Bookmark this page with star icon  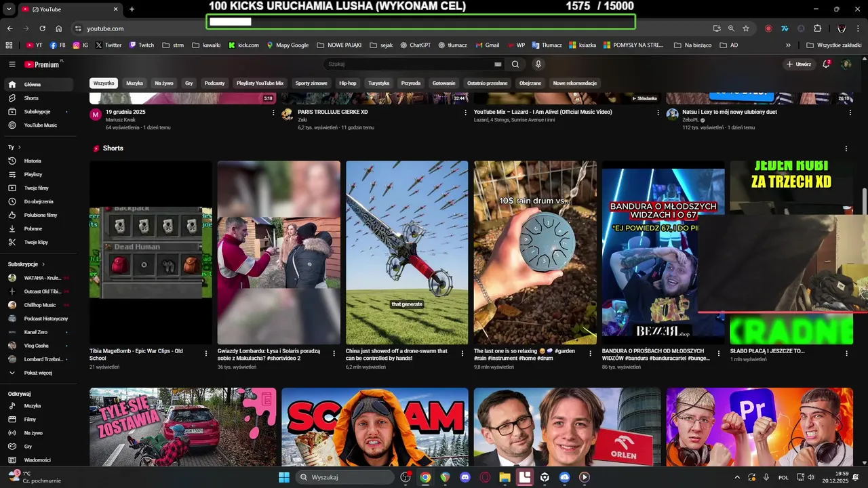[x=746, y=28]
